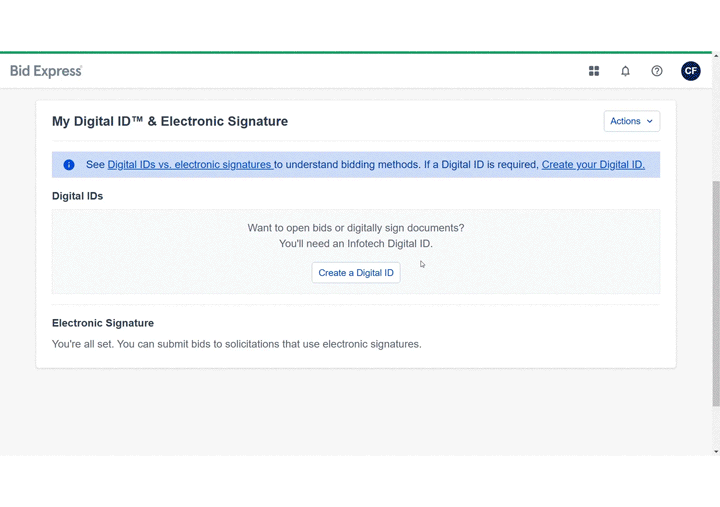
Task: Click the blue info icon in banner
Action: pos(69,165)
